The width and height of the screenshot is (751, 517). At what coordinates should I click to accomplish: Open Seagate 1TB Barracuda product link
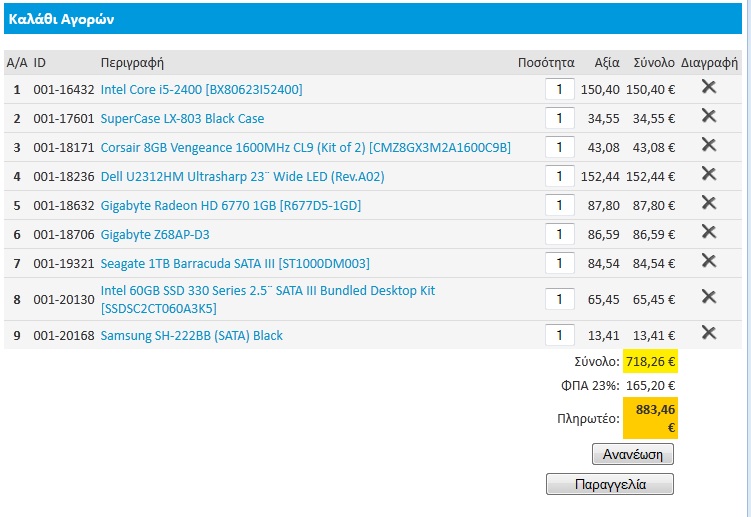coord(235,264)
